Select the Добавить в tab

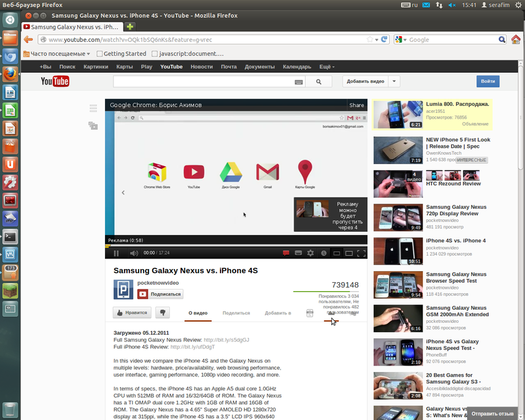pyautogui.click(x=278, y=313)
